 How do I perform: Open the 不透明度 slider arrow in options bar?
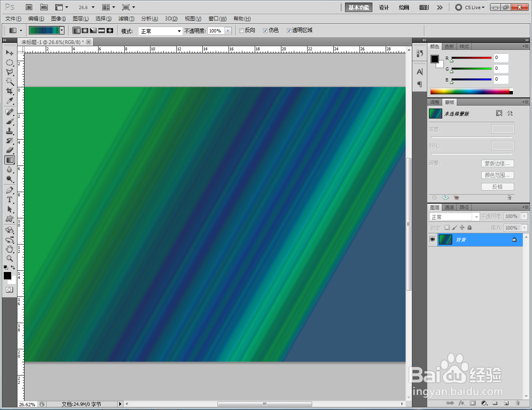tap(228, 31)
